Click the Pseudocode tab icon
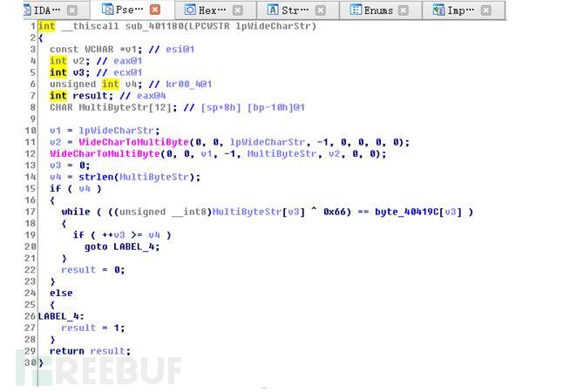This screenshot has width=577, height=392. tap(107, 10)
